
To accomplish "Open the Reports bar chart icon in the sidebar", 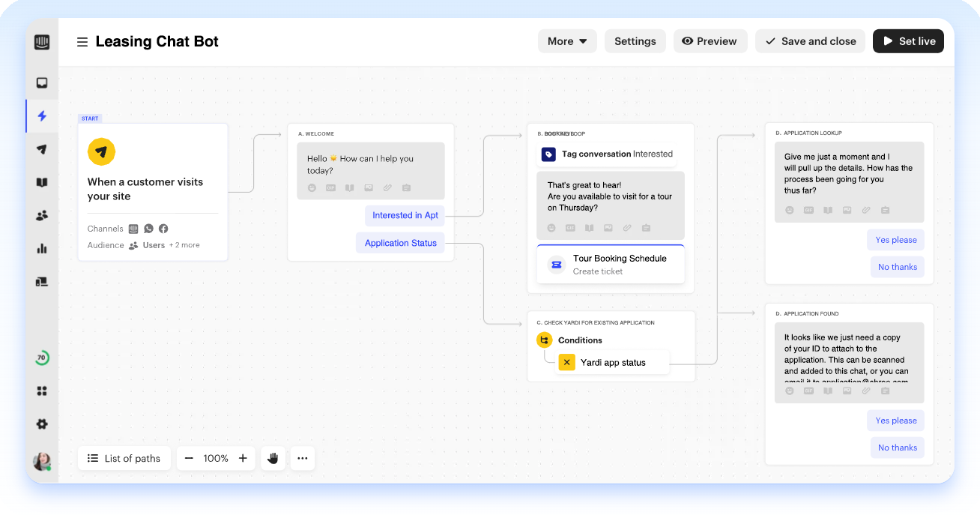I will tap(42, 248).
